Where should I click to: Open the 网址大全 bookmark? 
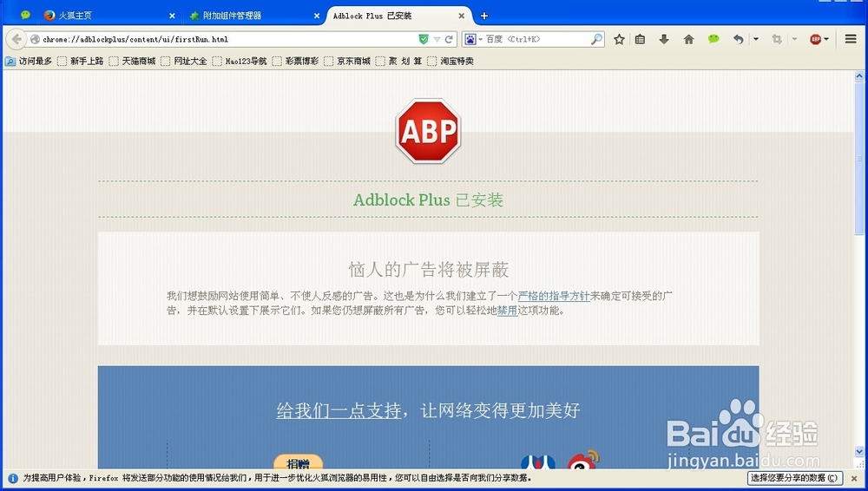click(x=184, y=61)
